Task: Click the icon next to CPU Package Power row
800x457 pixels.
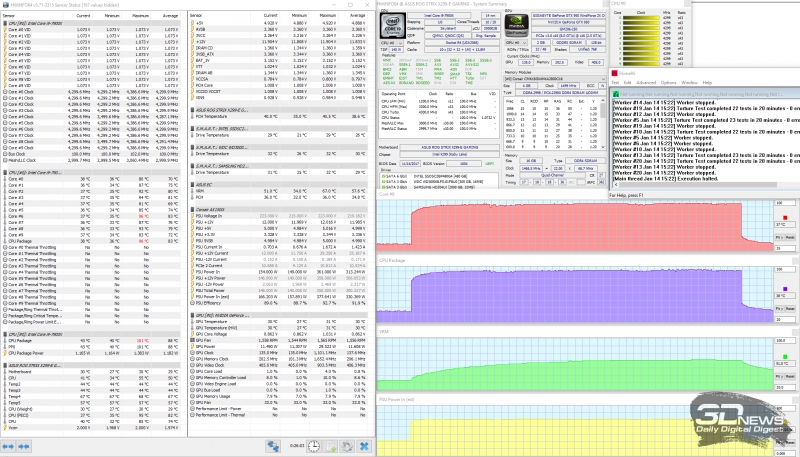Action: [x=5, y=353]
